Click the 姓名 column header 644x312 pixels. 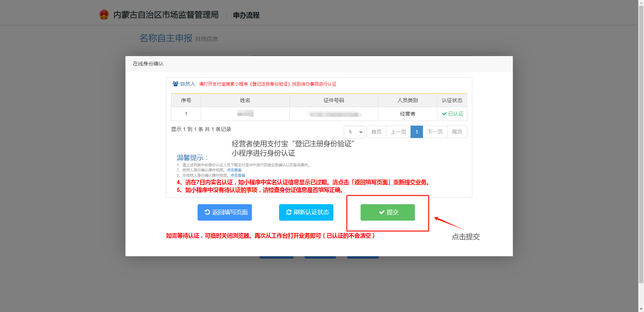pyautogui.click(x=245, y=100)
